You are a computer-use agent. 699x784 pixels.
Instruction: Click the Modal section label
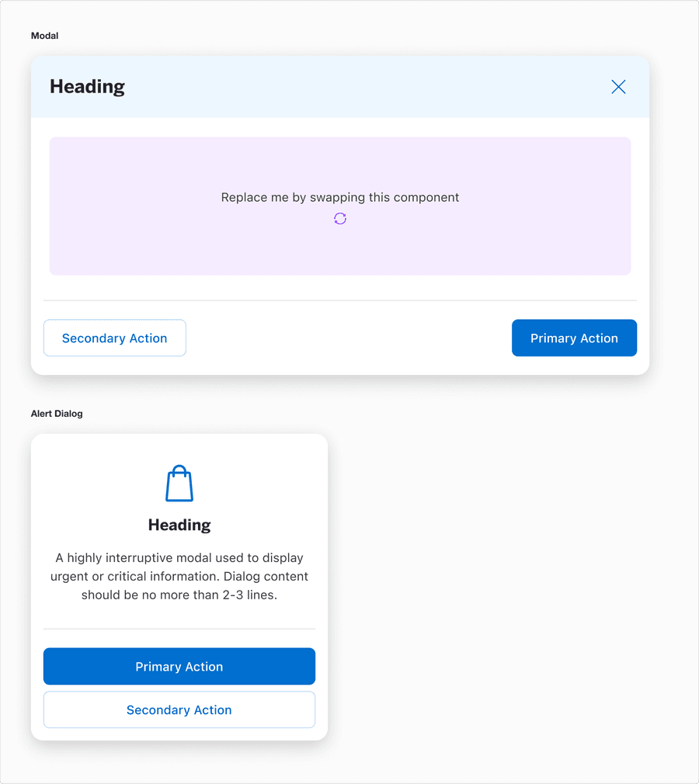point(44,35)
